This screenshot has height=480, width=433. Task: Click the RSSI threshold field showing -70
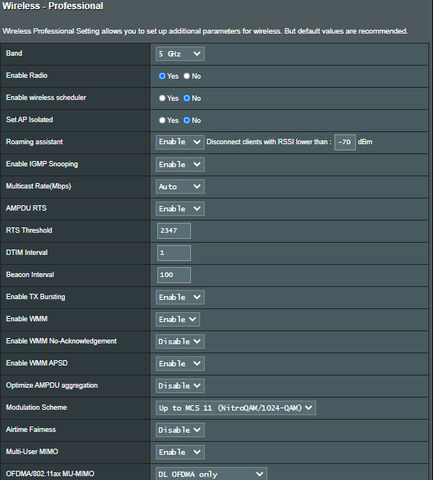(345, 142)
